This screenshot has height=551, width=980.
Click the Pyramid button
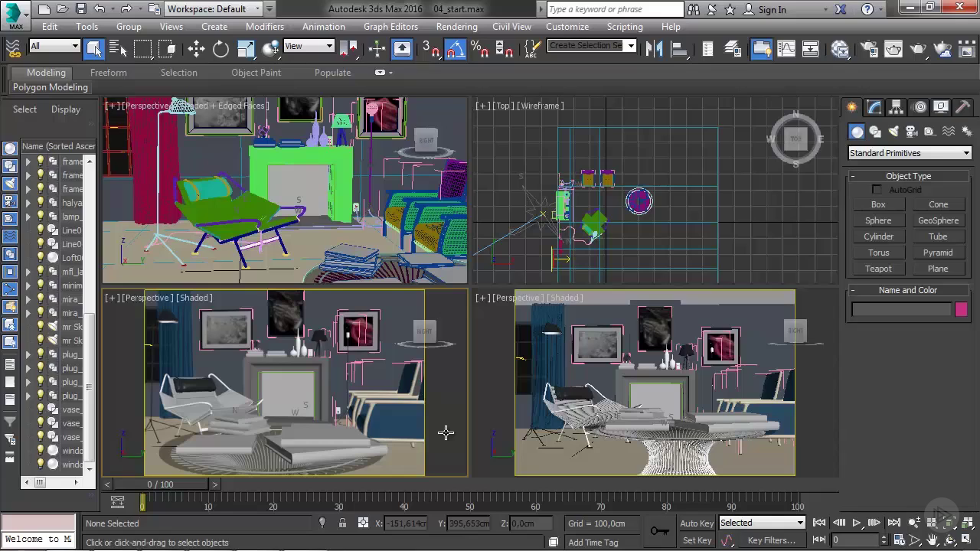[x=938, y=253]
